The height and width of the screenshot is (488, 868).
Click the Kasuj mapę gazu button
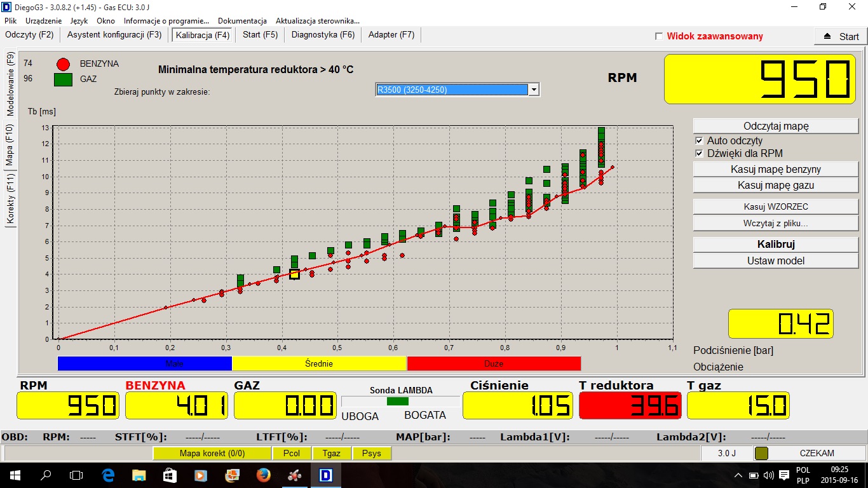[x=775, y=186]
